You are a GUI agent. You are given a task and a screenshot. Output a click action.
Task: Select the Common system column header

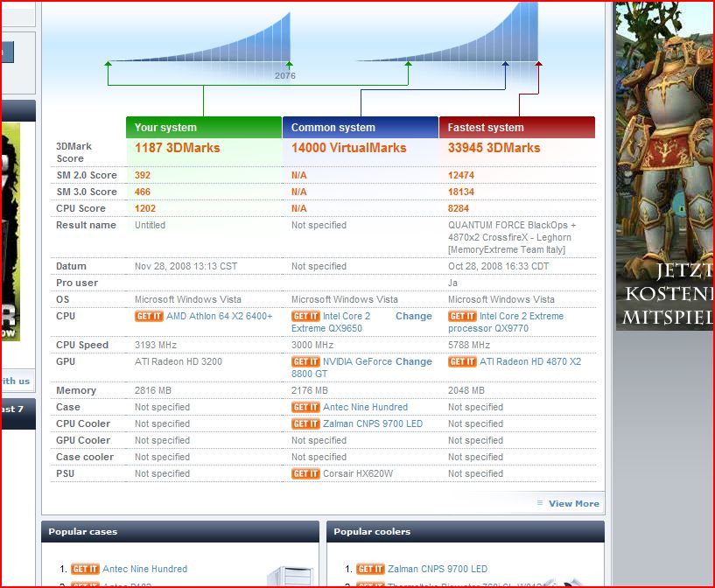pyautogui.click(x=361, y=128)
